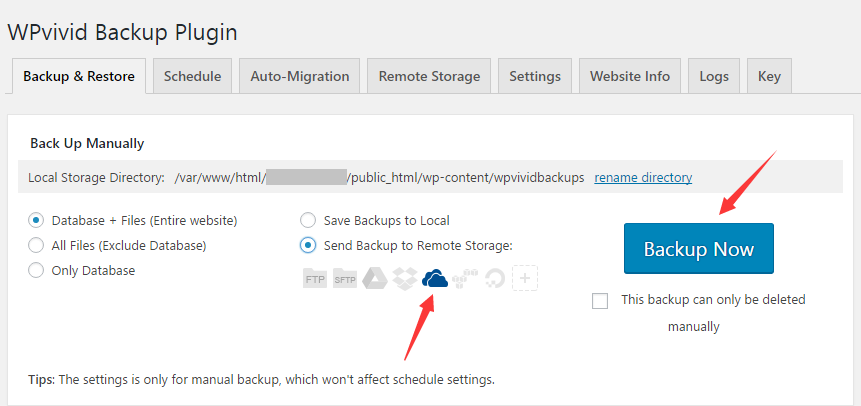Click the Backup Now button
Screen dimensions: 861x406
click(698, 248)
